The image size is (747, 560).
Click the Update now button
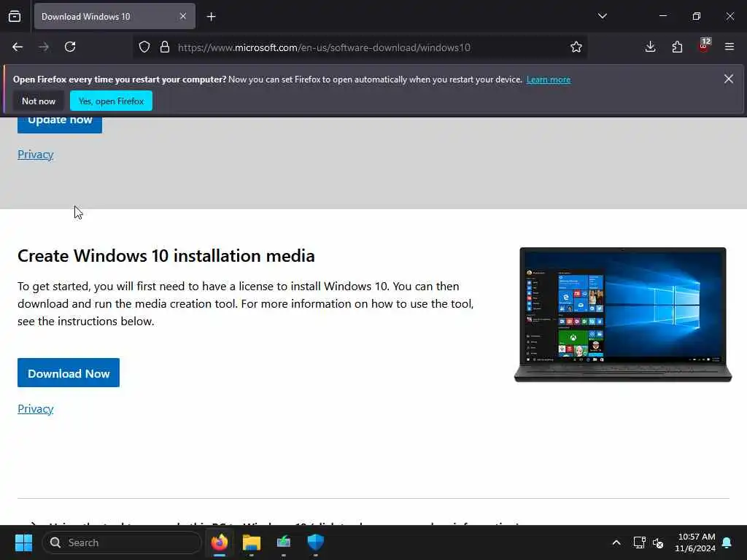[60, 124]
